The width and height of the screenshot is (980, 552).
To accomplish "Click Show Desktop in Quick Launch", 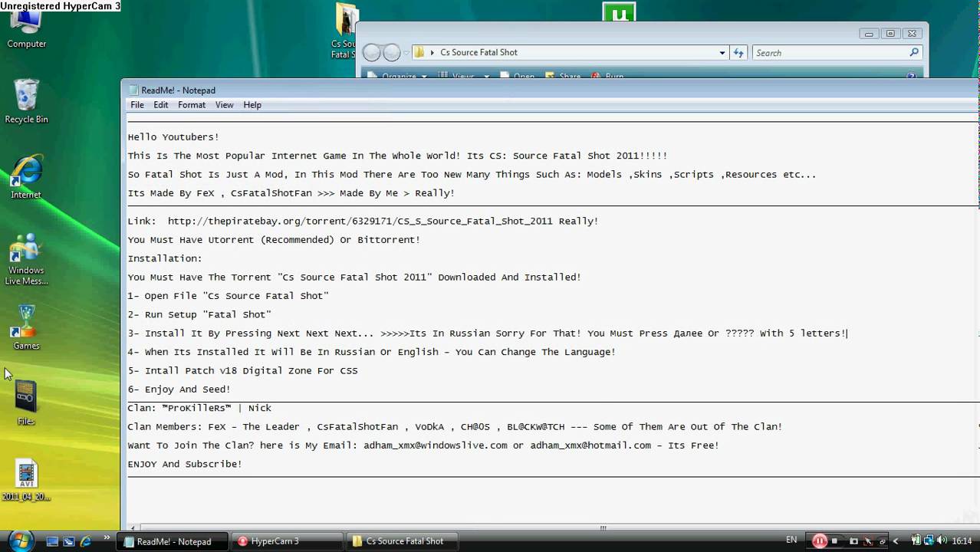I will pyautogui.click(x=52, y=541).
